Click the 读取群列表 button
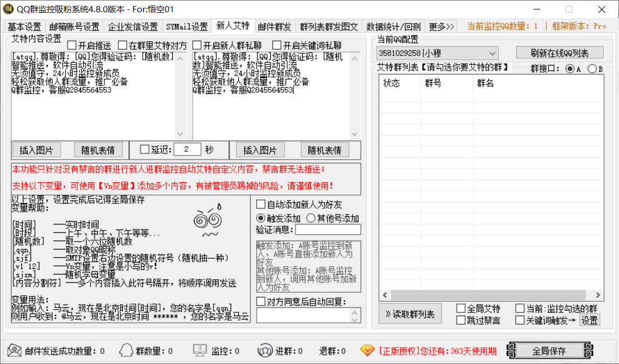 (410, 314)
